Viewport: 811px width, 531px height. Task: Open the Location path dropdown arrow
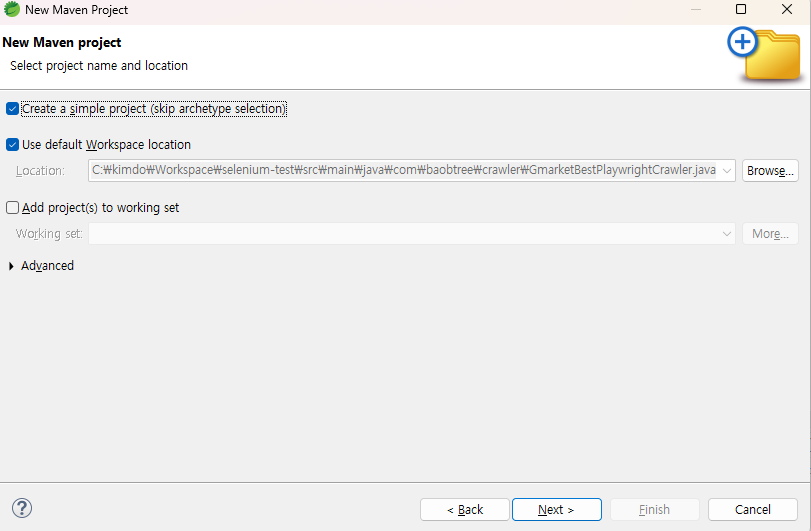click(x=726, y=171)
